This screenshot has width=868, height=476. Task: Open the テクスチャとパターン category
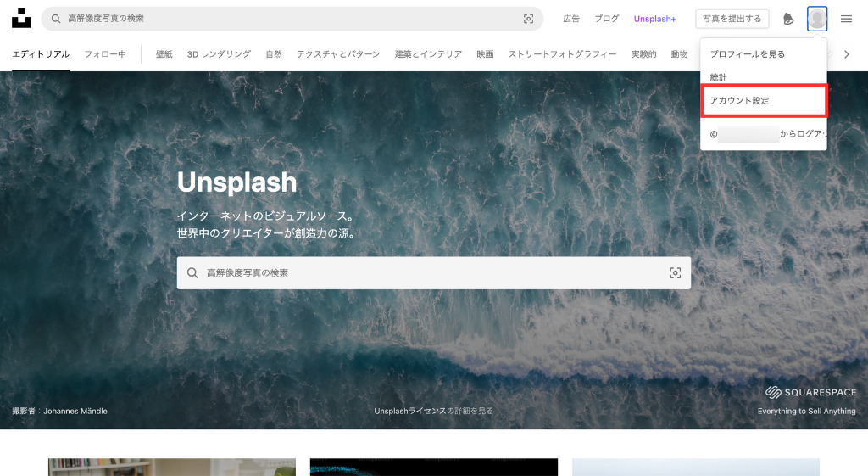[x=338, y=54]
